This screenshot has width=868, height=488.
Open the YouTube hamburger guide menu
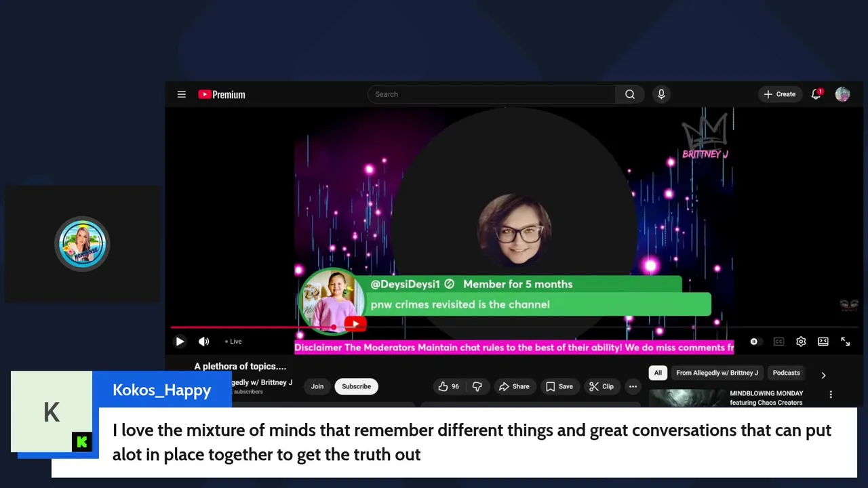pos(181,94)
